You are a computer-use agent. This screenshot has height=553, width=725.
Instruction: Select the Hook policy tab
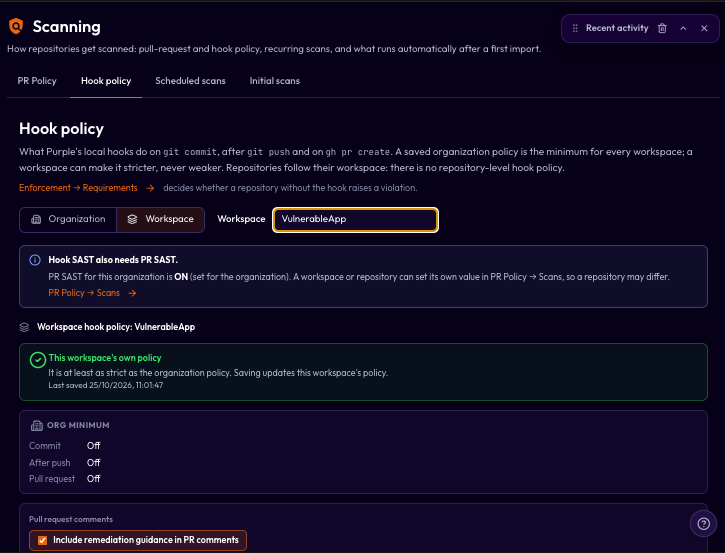tap(106, 81)
